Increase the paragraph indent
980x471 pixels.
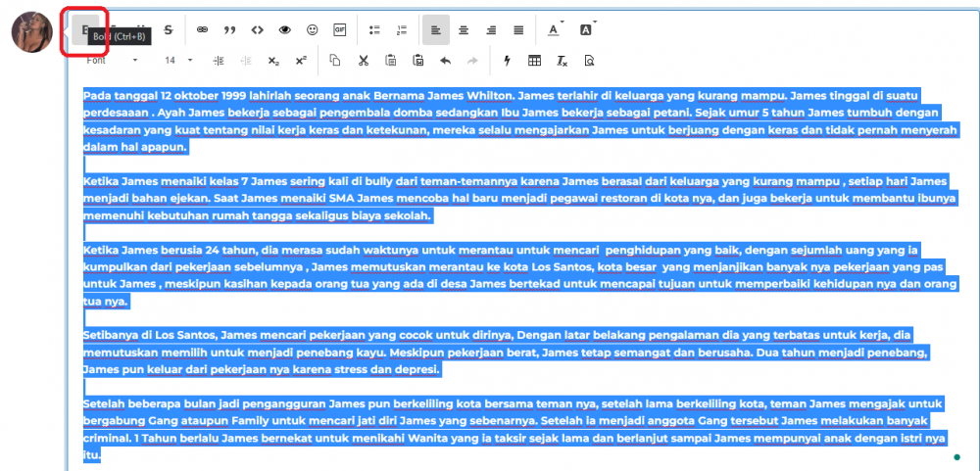[219, 61]
